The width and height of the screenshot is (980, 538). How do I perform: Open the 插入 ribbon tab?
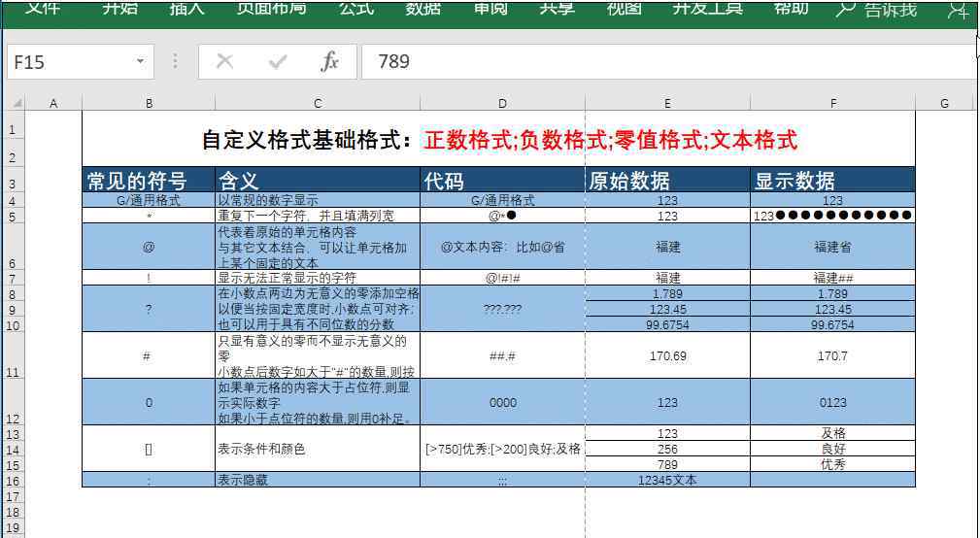[x=187, y=9]
